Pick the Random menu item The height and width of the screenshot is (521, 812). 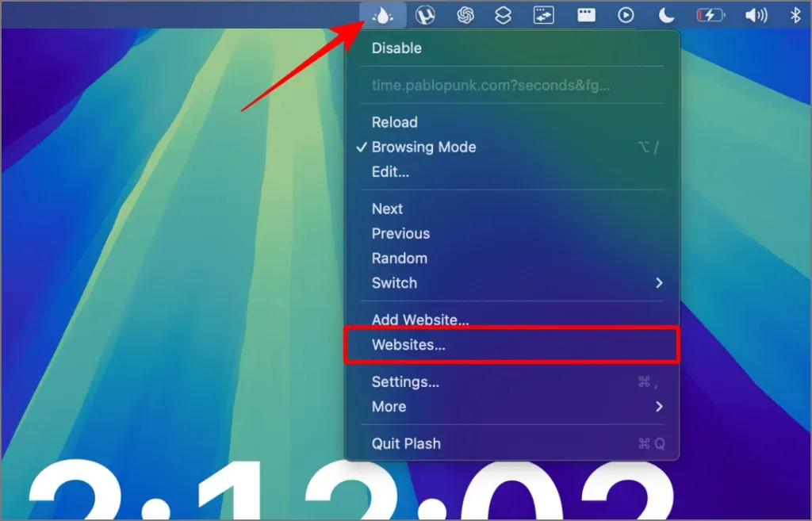pyautogui.click(x=512, y=259)
